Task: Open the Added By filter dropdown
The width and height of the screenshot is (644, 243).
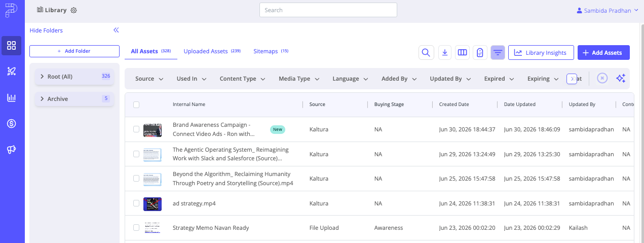Action: coord(399,79)
